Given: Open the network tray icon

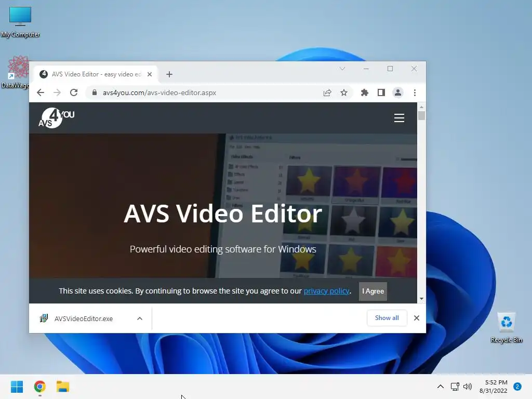Looking at the screenshot, I should [x=455, y=387].
